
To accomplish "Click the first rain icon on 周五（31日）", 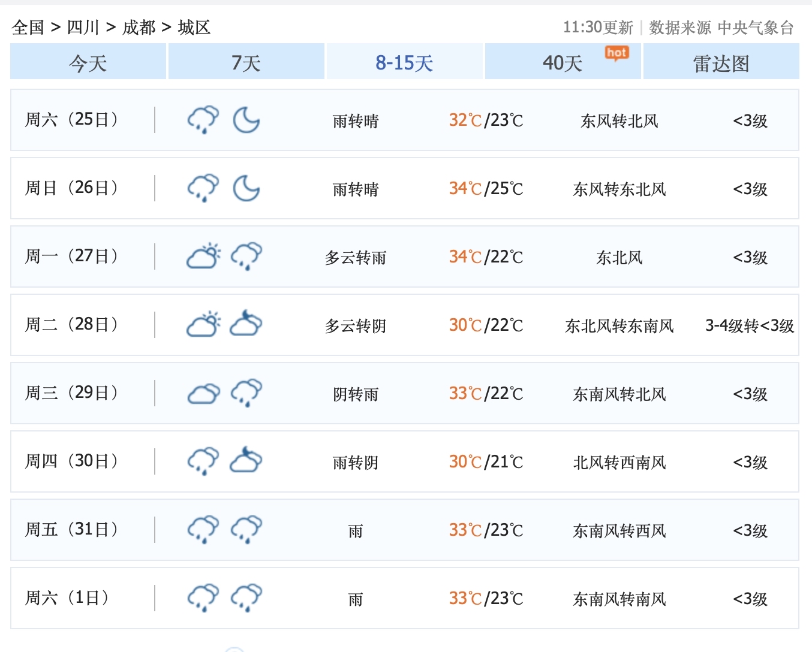I will click(x=203, y=529).
